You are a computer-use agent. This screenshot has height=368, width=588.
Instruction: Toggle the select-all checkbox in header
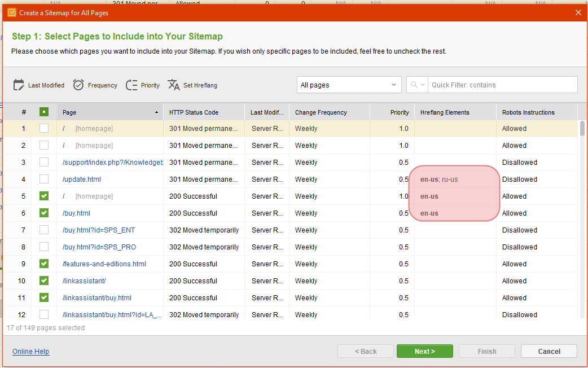pyautogui.click(x=44, y=112)
